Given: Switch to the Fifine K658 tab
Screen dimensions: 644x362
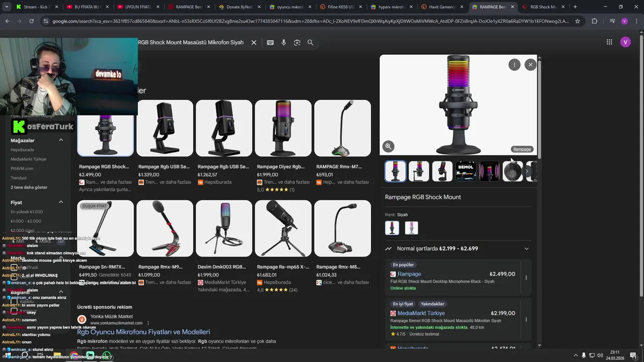Looking at the screenshot, I should point(341,7).
